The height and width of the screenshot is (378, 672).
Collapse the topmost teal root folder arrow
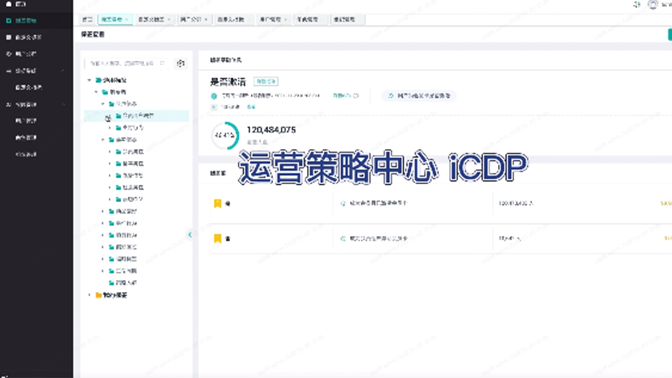pyautogui.click(x=90, y=80)
